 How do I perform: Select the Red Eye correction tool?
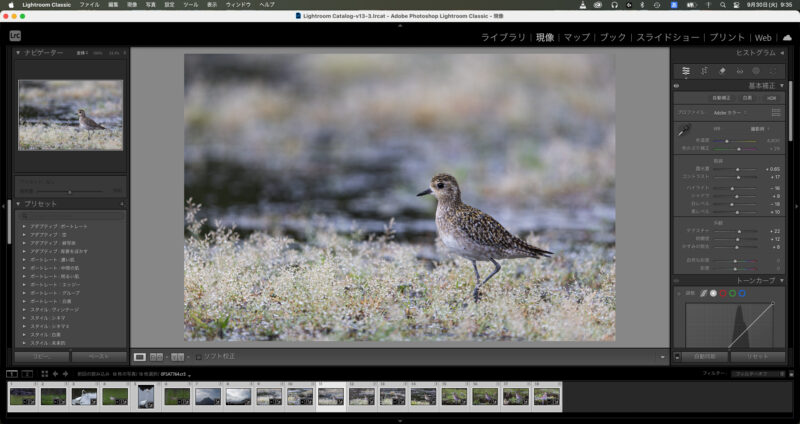pyautogui.click(x=739, y=71)
